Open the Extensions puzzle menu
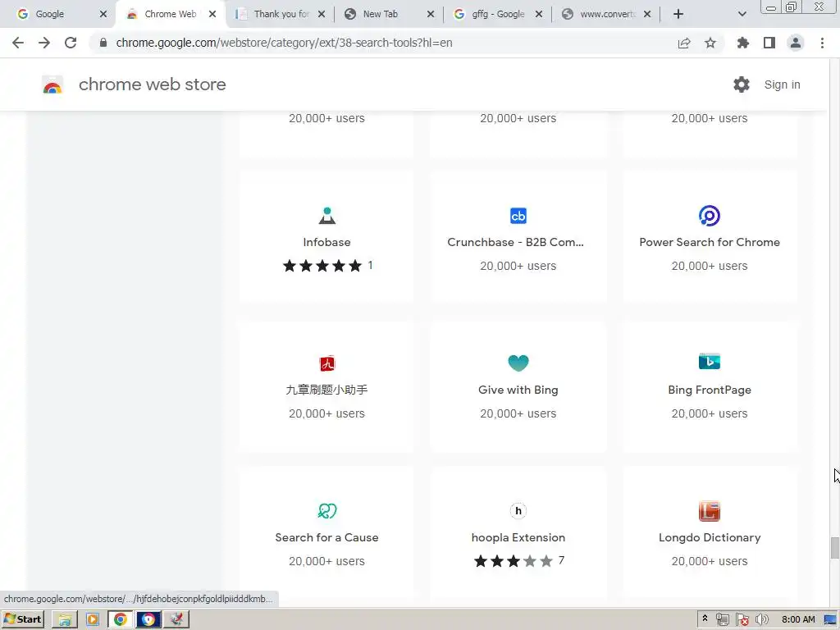Screen dimensions: 840x630 click(x=742, y=43)
